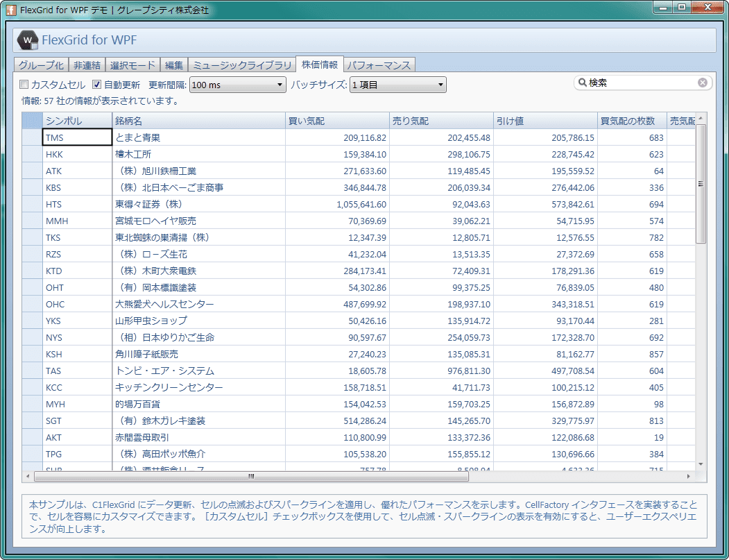Click the title bar application icon
This screenshot has height=560, width=729.
tap(12, 10)
